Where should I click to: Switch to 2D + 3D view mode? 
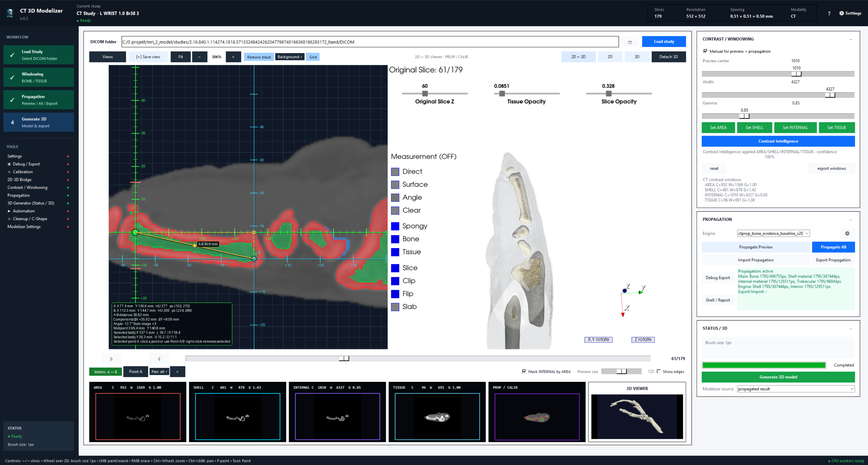[x=578, y=57]
